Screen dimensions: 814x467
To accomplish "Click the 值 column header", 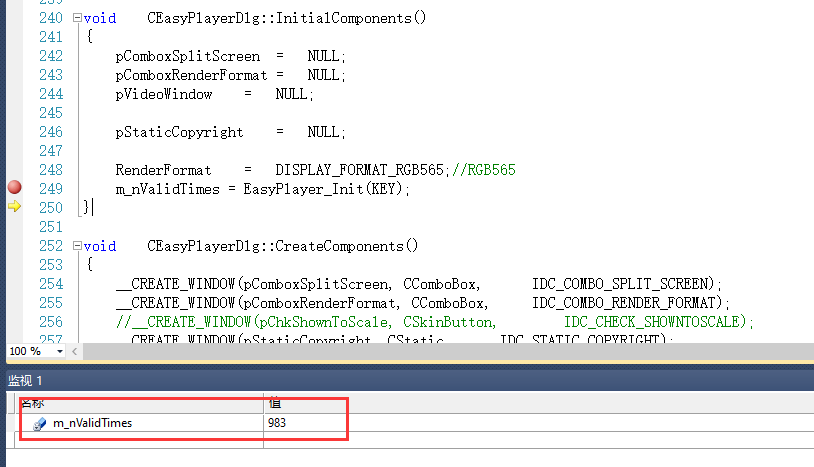I will click(273, 402).
